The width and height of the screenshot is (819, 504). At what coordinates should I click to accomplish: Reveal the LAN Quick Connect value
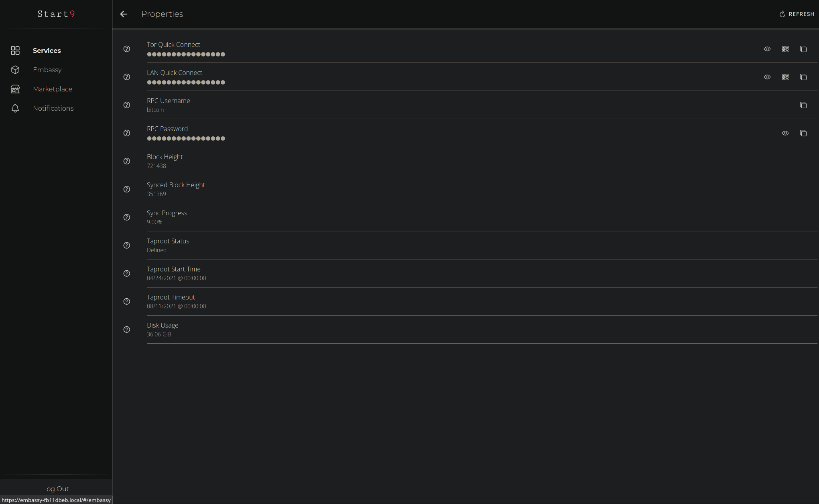(767, 77)
